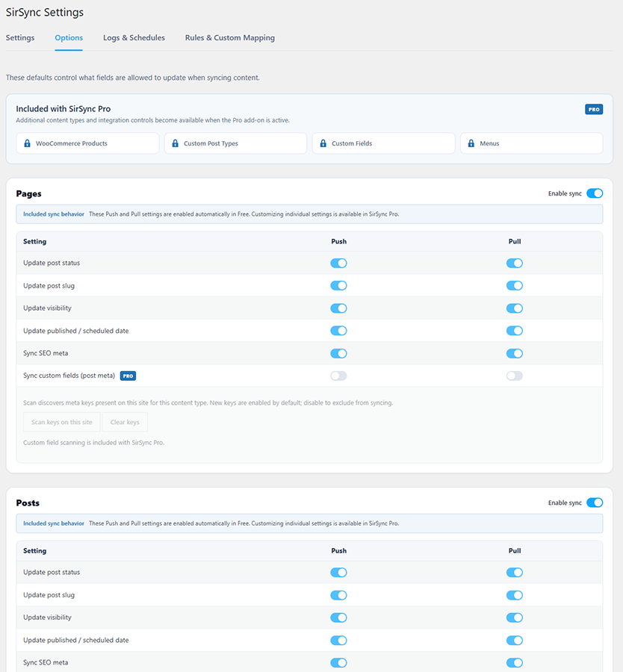The height and width of the screenshot is (672, 623).
Task: Click Included sync behavior label in Posts
Action: 54,523
